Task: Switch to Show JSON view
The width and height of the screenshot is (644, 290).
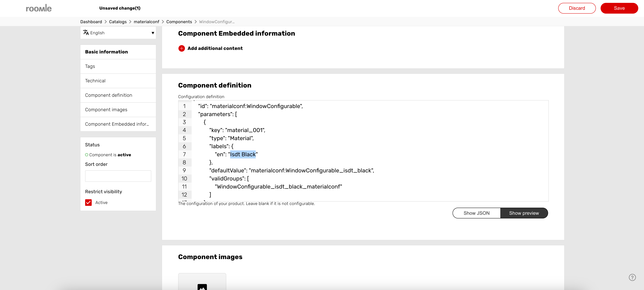Action: [476, 213]
